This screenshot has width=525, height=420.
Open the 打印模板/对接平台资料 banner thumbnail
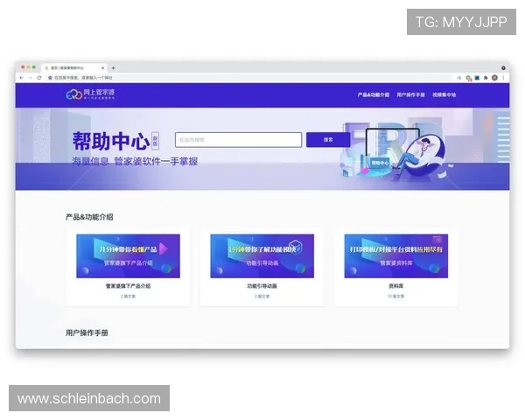(396, 255)
